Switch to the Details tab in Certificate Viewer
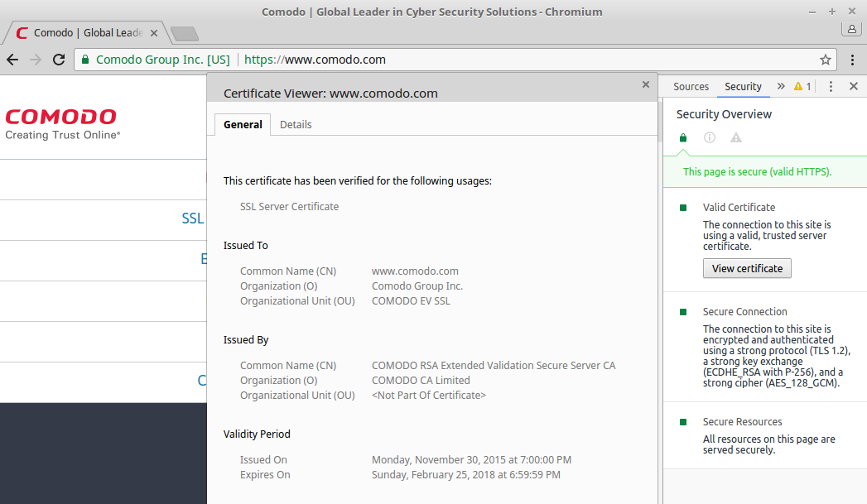Image resolution: width=867 pixels, height=504 pixels. [x=296, y=124]
